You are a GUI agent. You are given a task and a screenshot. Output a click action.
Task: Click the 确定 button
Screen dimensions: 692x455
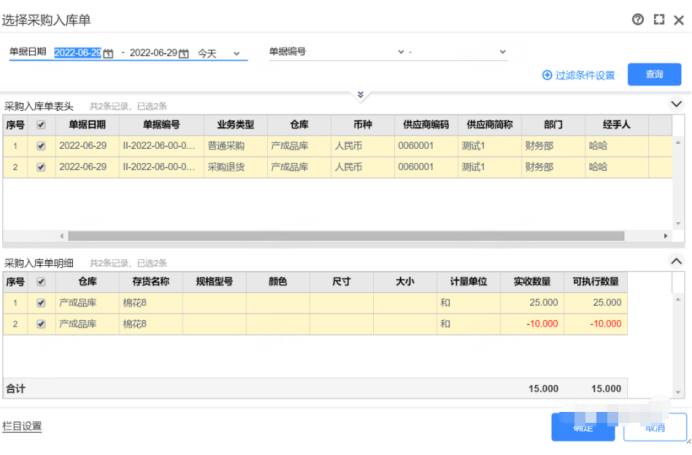(x=583, y=427)
